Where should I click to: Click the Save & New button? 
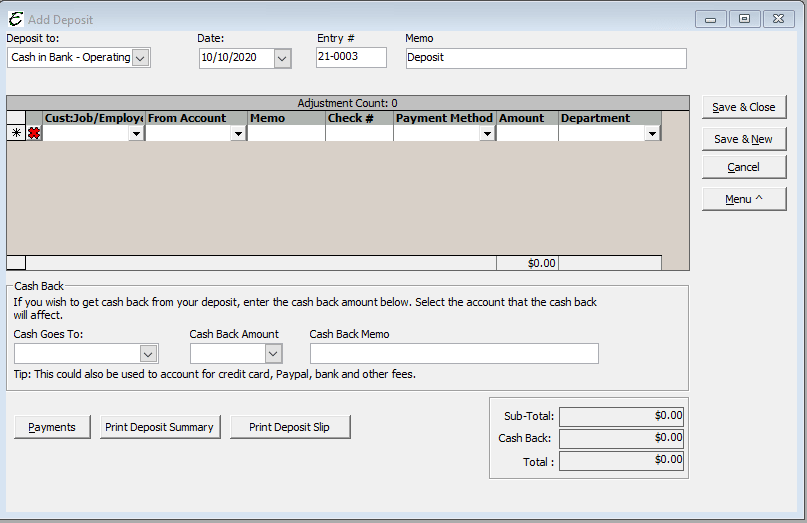tap(744, 139)
